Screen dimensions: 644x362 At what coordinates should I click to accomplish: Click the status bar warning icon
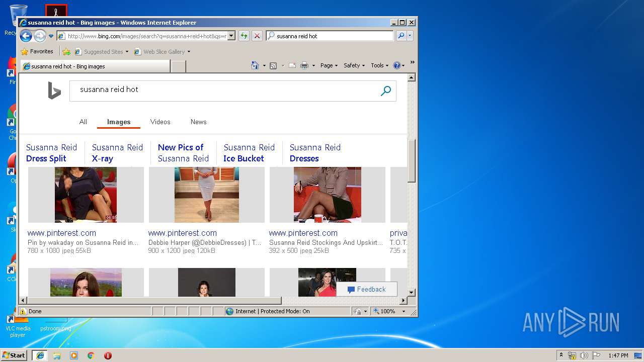(x=23, y=311)
